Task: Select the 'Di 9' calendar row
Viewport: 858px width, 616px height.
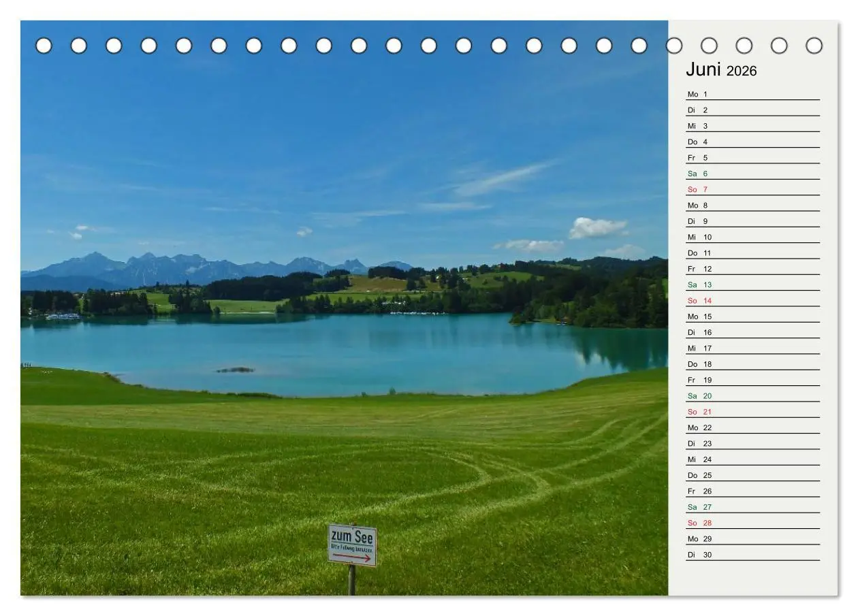Action: point(752,221)
